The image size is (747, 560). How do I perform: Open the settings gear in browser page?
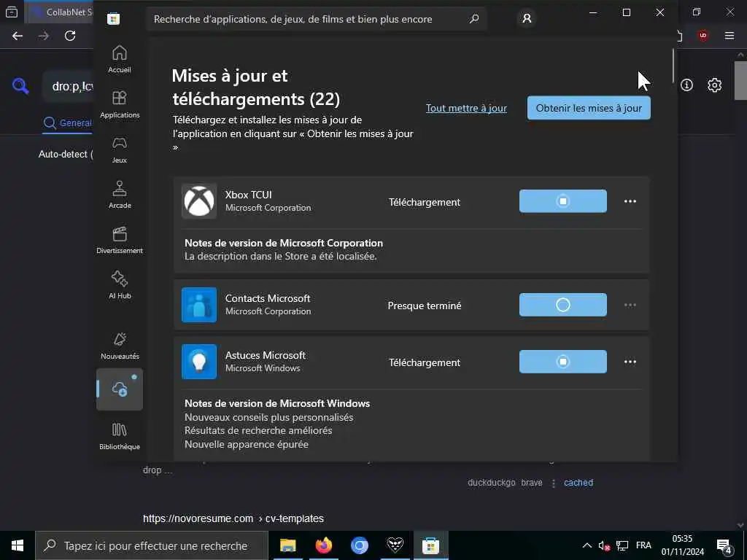tap(714, 85)
